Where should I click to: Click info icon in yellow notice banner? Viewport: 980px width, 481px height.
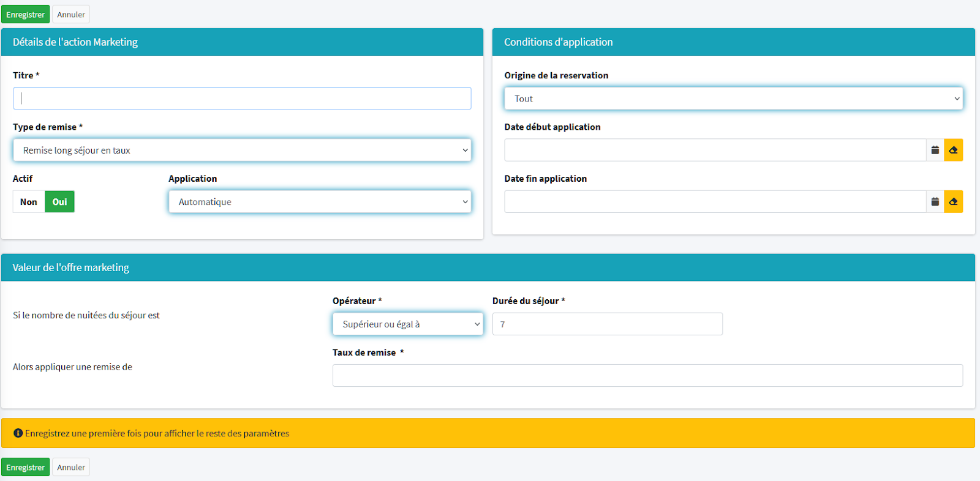(x=18, y=433)
